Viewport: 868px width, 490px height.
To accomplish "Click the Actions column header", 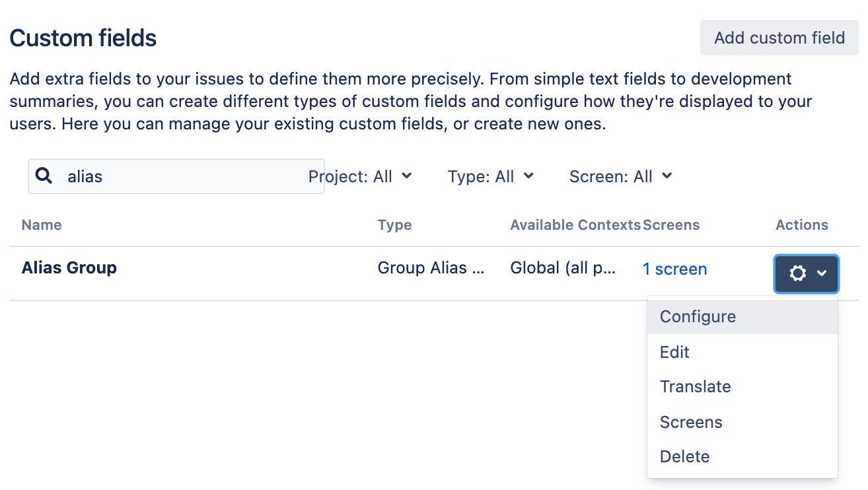I will (801, 225).
